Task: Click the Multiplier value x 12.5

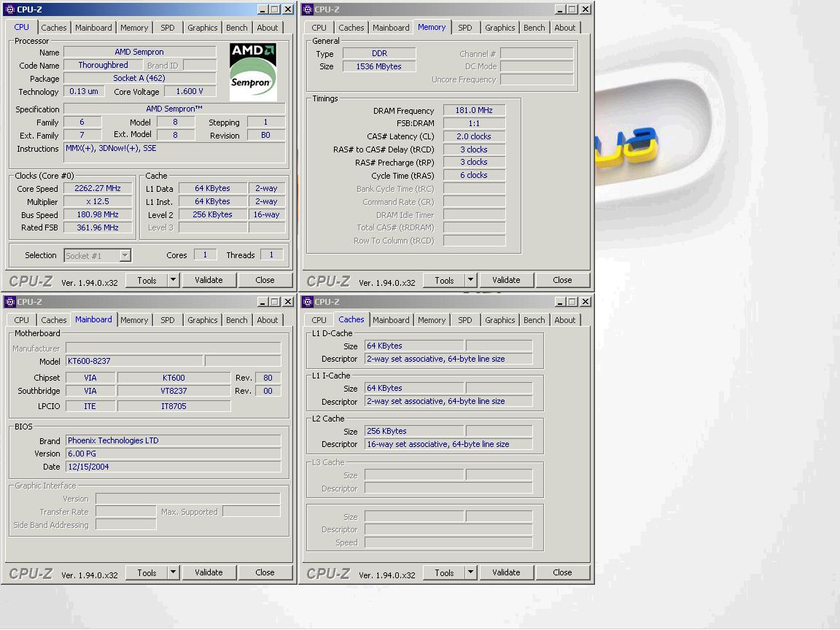Action: (x=98, y=201)
